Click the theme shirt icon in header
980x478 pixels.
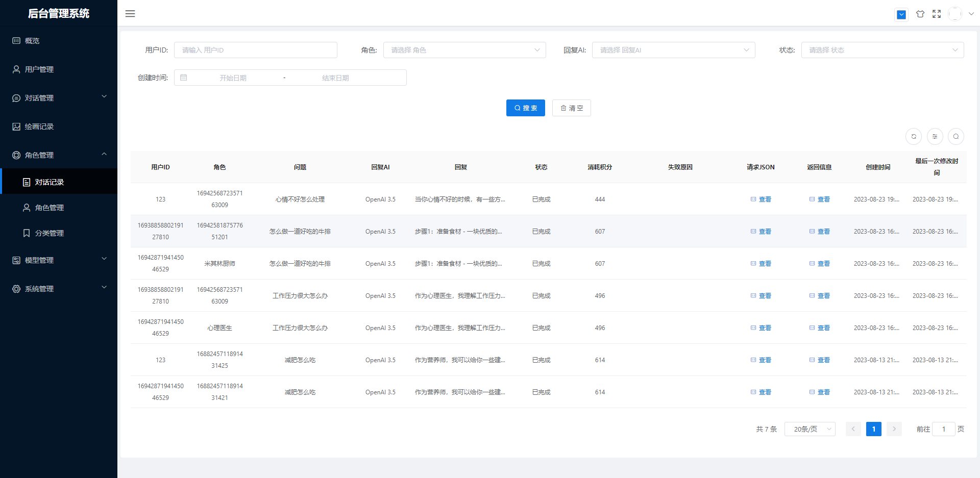(920, 14)
